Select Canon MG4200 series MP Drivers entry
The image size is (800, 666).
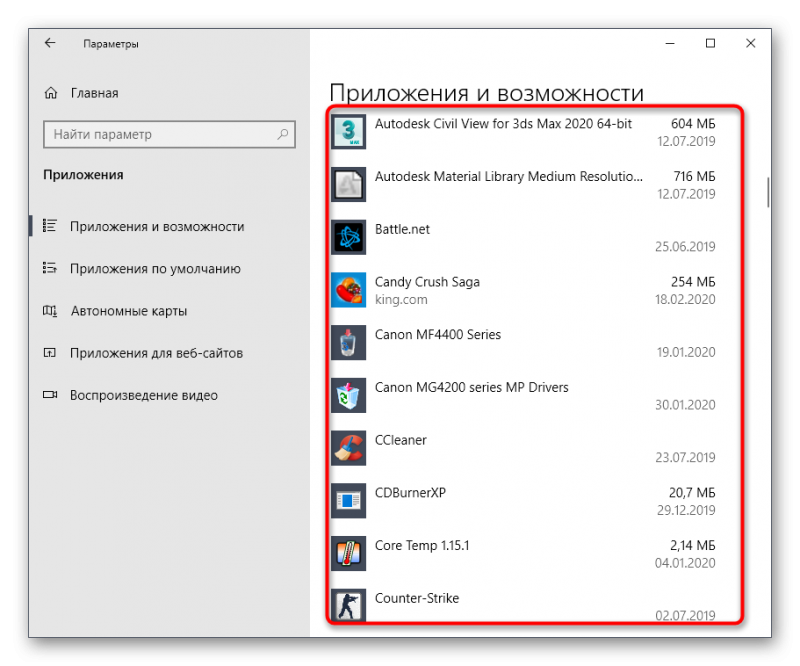click(523, 396)
